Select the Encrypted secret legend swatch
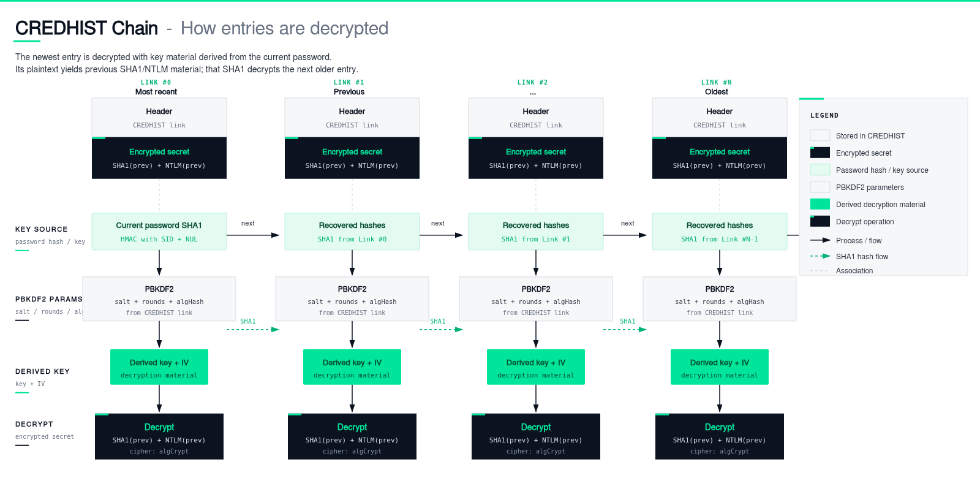The width and height of the screenshot is (980, 478). point(820,153)
